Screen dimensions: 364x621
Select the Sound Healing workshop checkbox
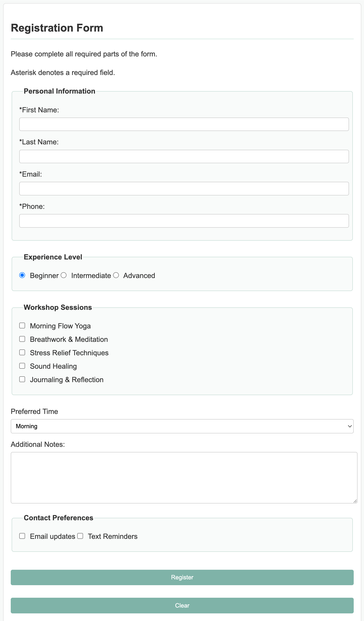click(22, 366)
